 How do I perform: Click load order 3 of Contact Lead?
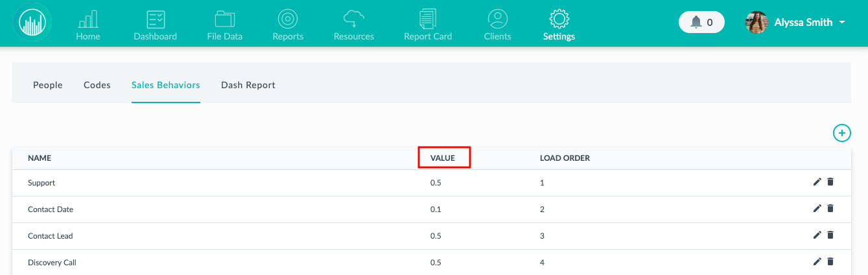click(x=542, y=236)
